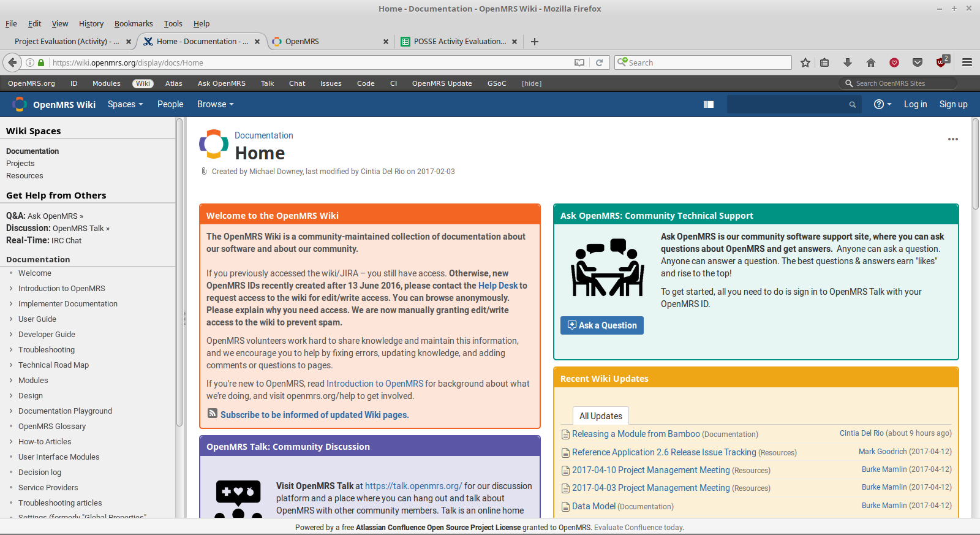This screenshot has height=535, width=980.
Task: Bookmark this page with the star icon
Action: pyautogui.click(x=805, y=63)
